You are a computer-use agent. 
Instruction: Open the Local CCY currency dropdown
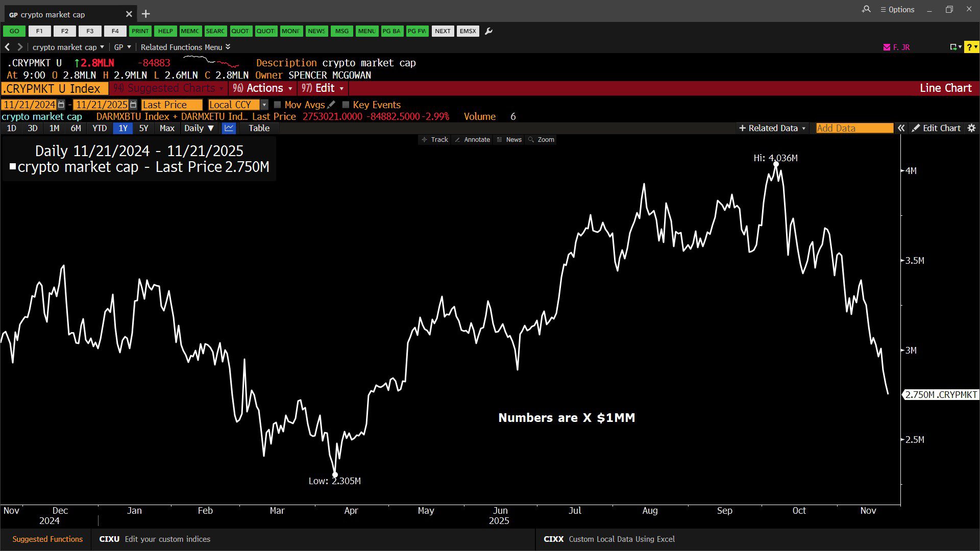264,105
